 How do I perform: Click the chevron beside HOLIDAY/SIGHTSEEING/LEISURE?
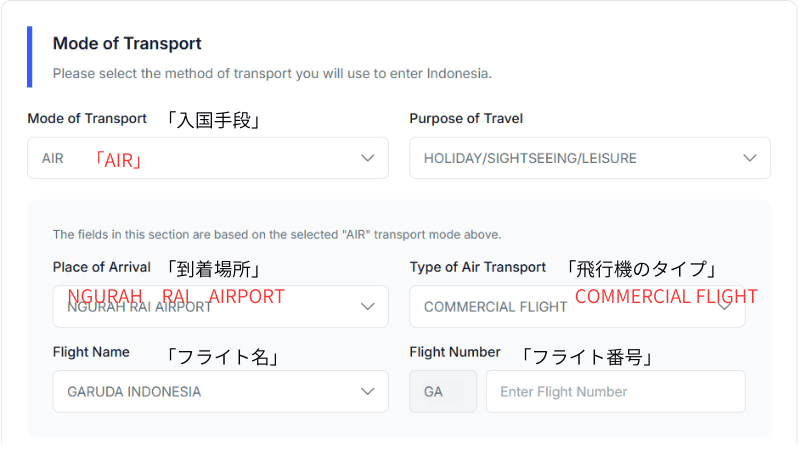749,158
